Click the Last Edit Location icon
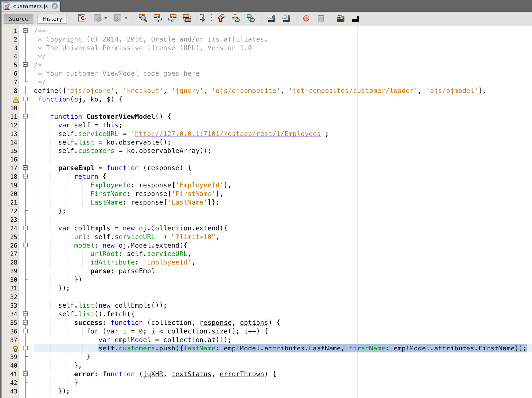Image resolution: width=532 pixels, height=398 pixels. (x=82, y=18)
